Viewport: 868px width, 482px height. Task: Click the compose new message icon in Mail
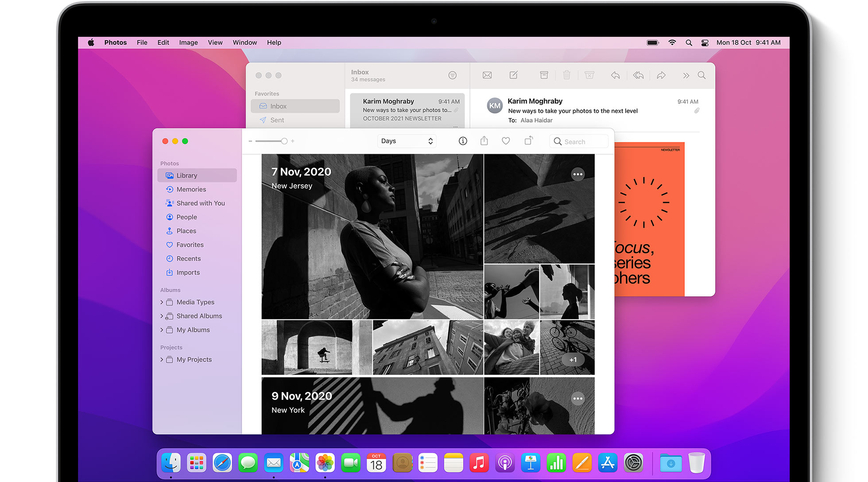point(514,75)
